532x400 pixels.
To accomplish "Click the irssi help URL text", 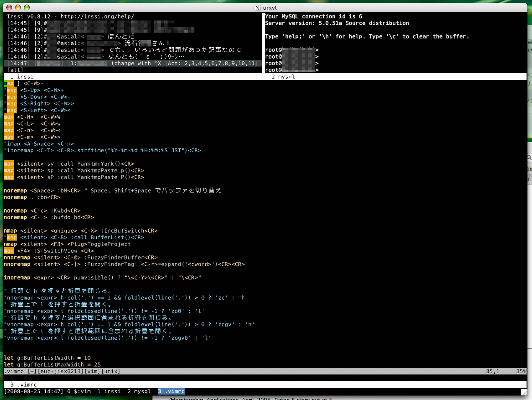I will (97, 17).
